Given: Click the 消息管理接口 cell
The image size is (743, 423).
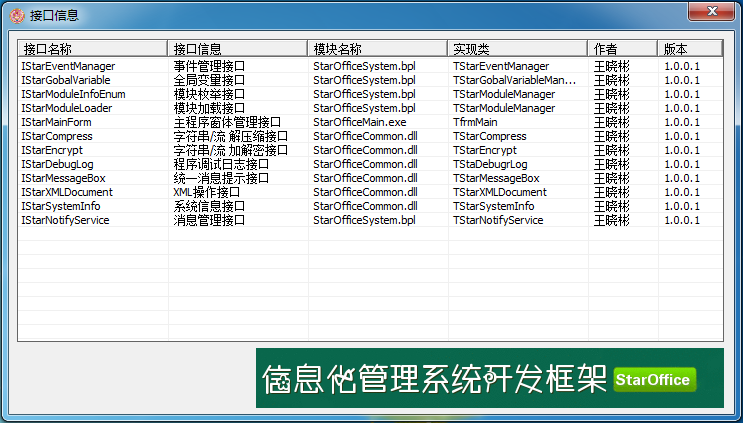Looking at the screenshot, I should click(x=209, y=220).
